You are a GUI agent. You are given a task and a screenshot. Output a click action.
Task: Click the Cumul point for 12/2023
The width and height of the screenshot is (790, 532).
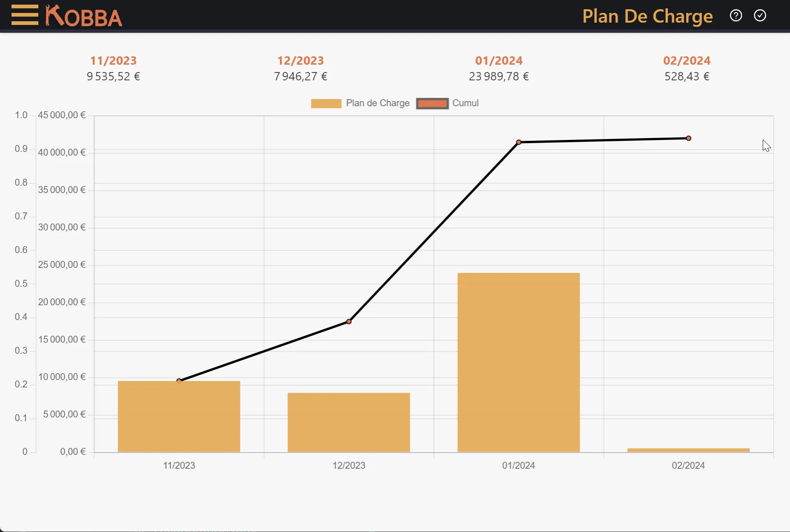coord(349,321)
